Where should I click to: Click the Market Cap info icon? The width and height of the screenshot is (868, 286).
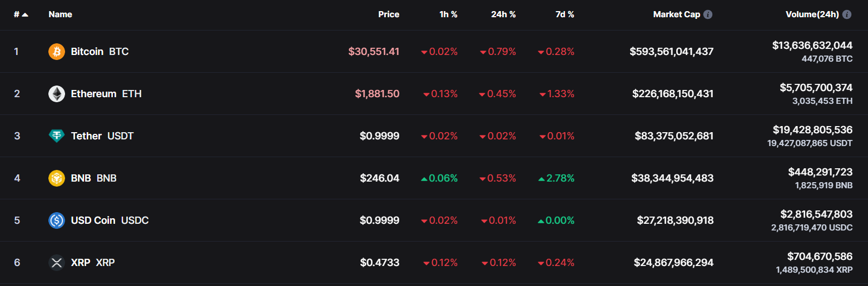[x=708, y=14]
